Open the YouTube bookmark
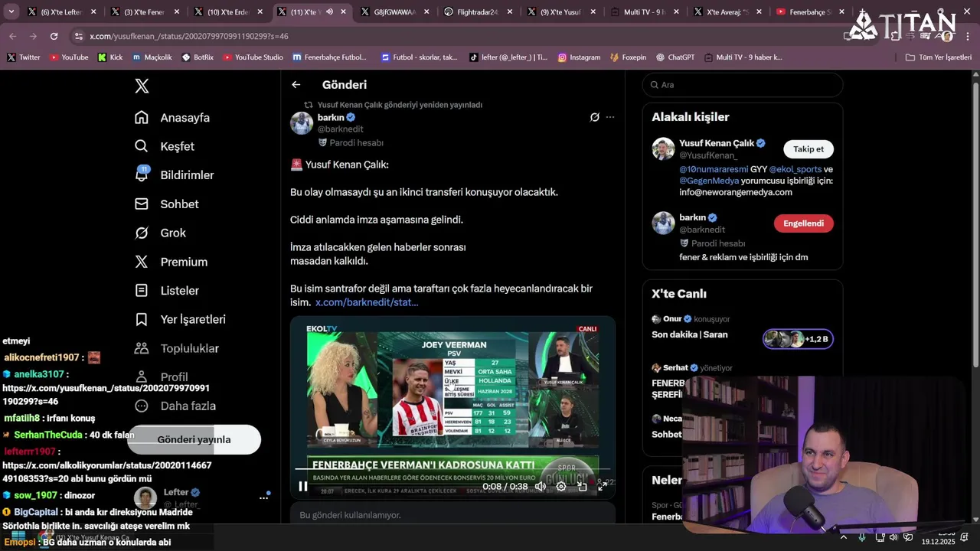 click(x=69, y=57)
